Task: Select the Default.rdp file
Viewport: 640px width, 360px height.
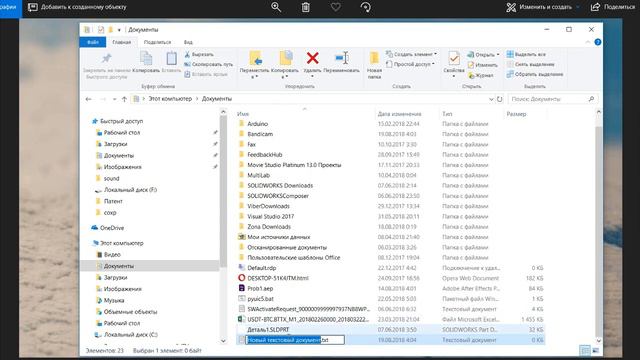Action: pos(262,268)
